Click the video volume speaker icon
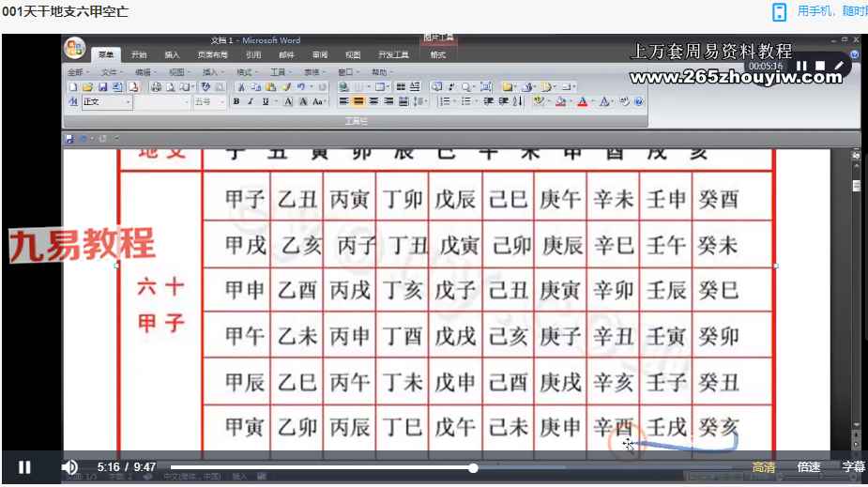Viewport: 868px width, 487px height. click(69, 467)
